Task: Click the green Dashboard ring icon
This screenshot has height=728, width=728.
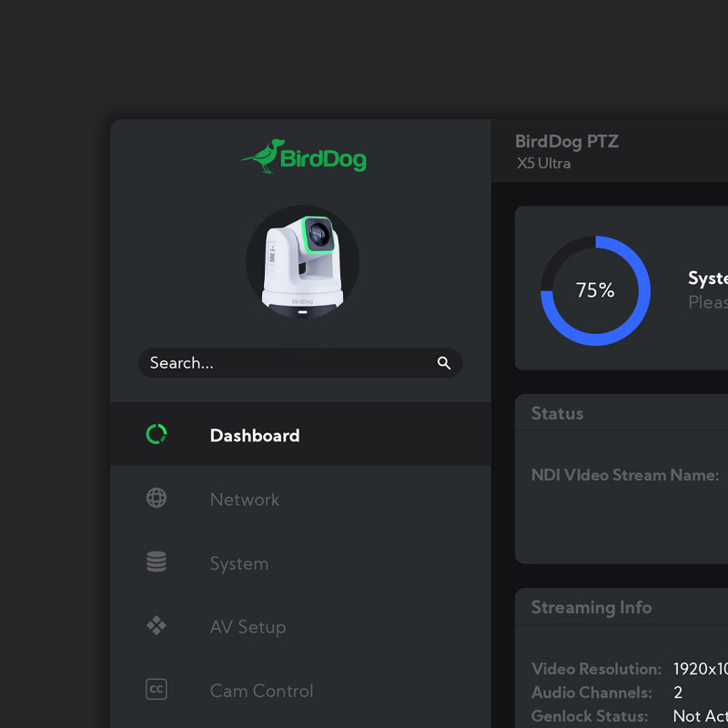Action: (157, 434)
